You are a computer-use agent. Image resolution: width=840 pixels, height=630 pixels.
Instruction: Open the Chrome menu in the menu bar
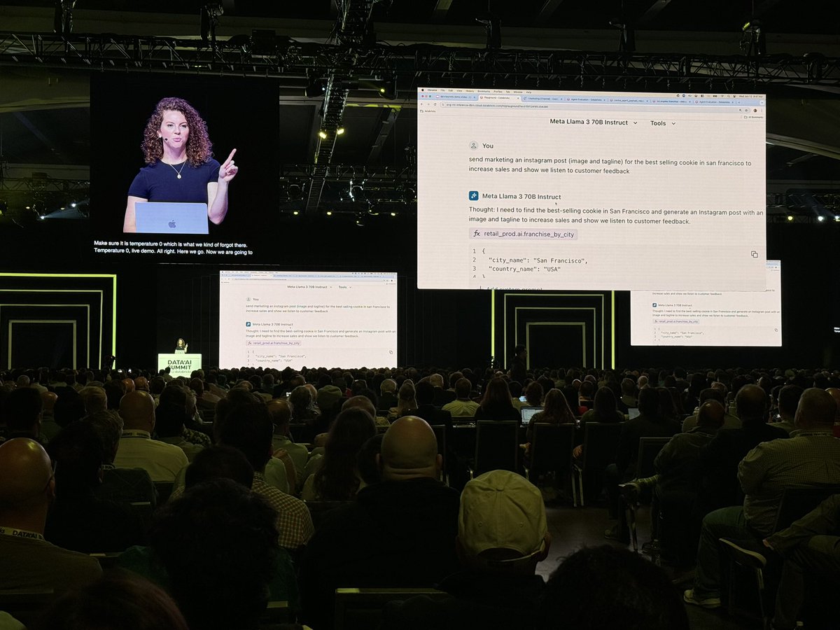click(x=433, y=90)
